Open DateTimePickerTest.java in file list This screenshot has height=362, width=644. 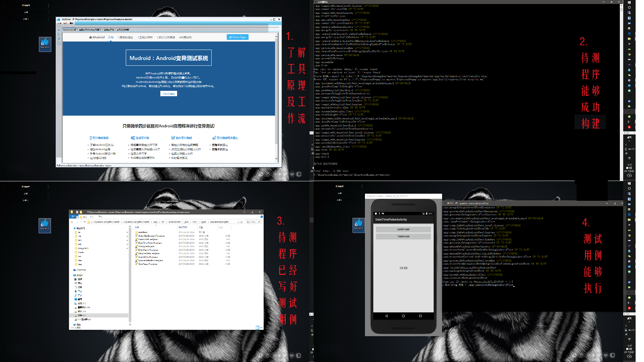click(x=150, y=243)
